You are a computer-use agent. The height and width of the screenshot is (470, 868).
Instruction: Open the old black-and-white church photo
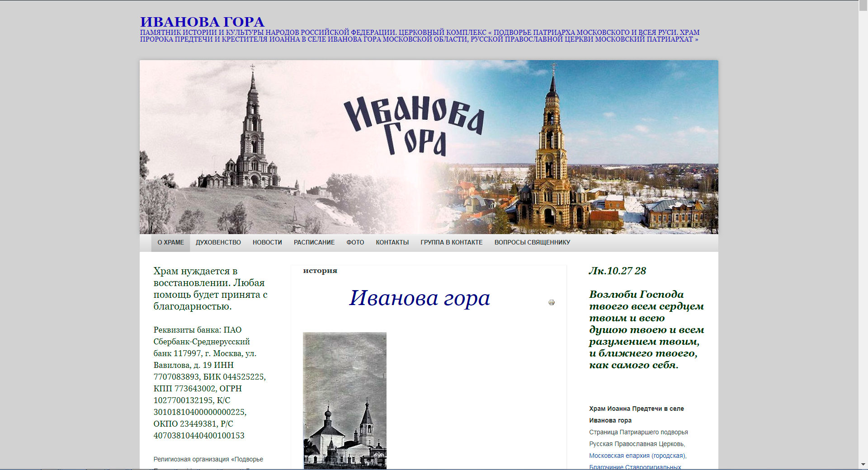344,401
